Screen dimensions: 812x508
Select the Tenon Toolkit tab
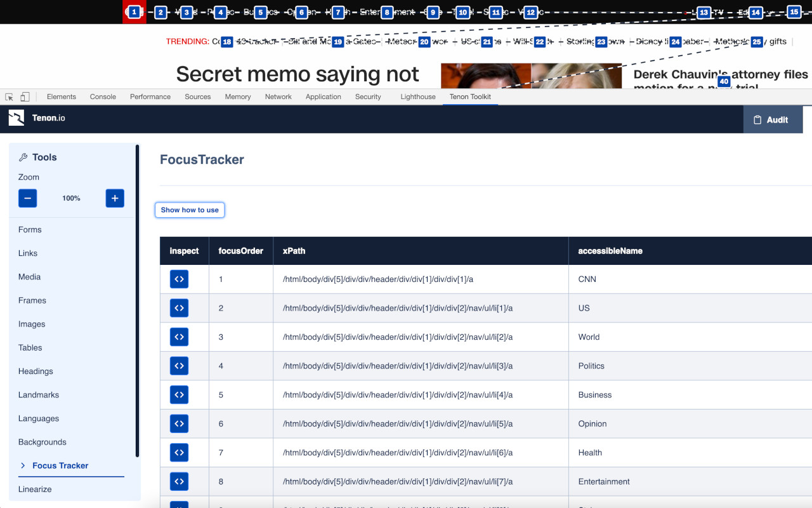pyautogui.click(x=470, y=97)
